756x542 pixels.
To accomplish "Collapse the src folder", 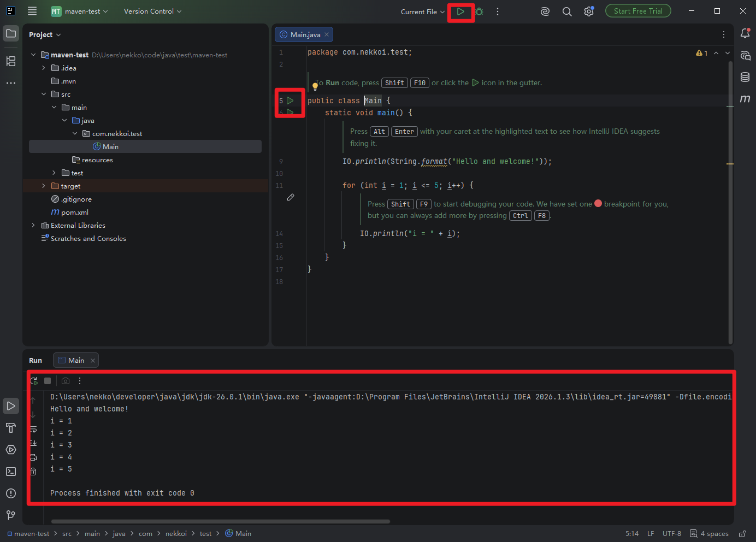I will [x=44, y=94].
